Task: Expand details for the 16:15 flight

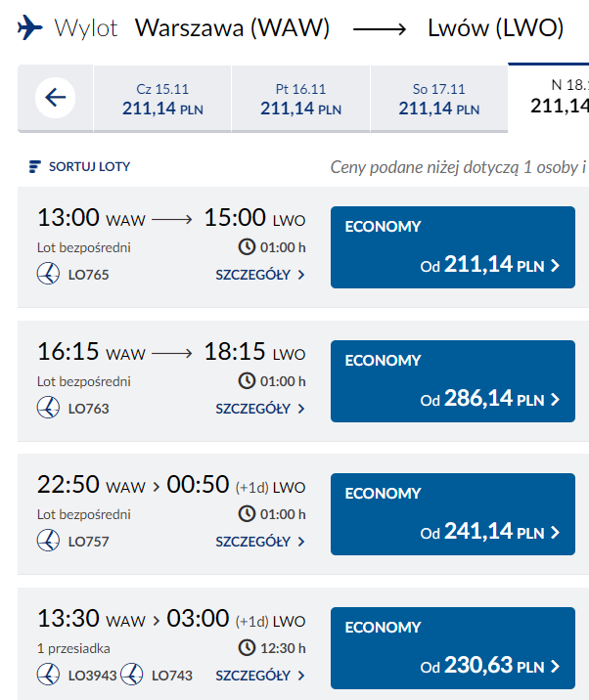Action: pos(259,408)
